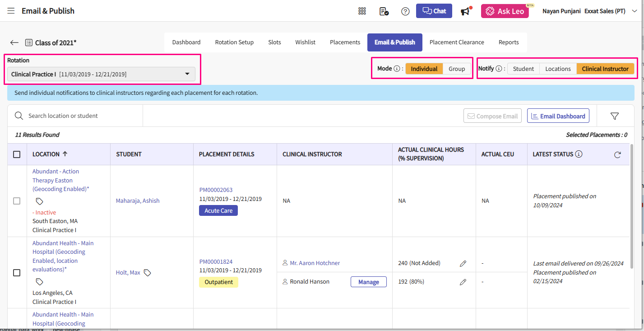
Task: Click the back arrow beside Class of 2021
Action: pos(14,42)
